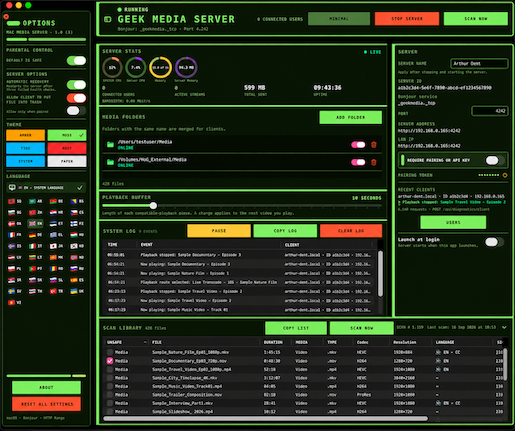
Task: Open the Users button in Server panel
Action: (x=453, y=222)
